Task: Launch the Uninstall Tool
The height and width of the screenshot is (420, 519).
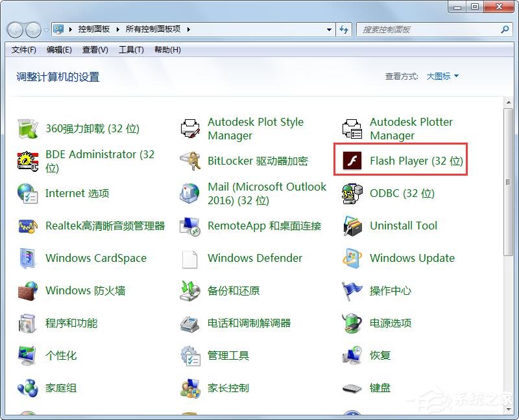Action: 403,226
